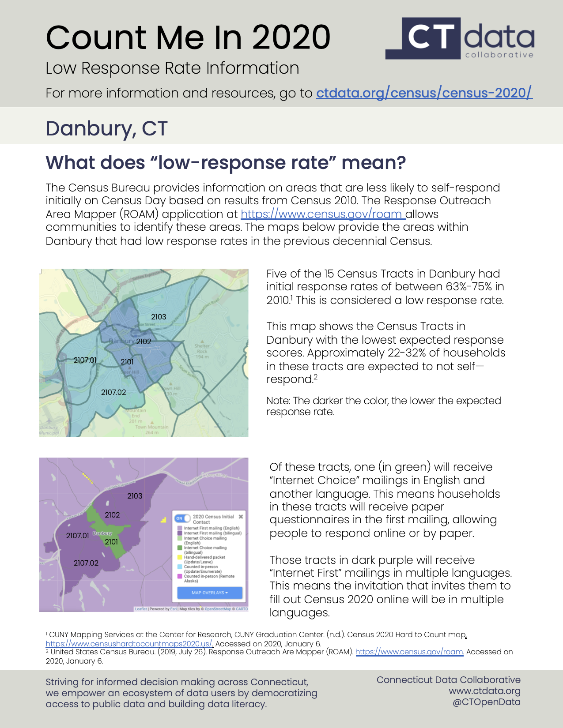Select tract 2101 on the blue response map
Viewport: 563px width, 728px height.
[127, 362]
